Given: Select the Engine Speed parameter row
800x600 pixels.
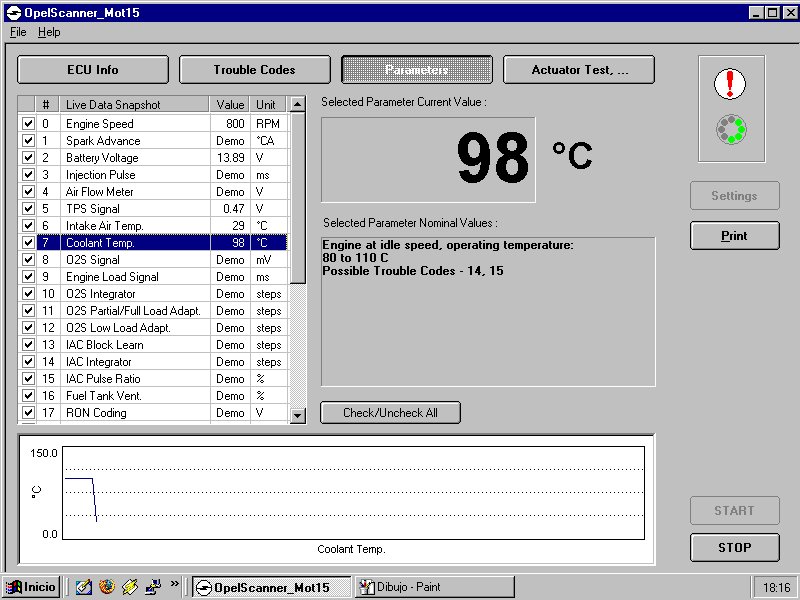Looking at the screenshot, I should point(153,123).
